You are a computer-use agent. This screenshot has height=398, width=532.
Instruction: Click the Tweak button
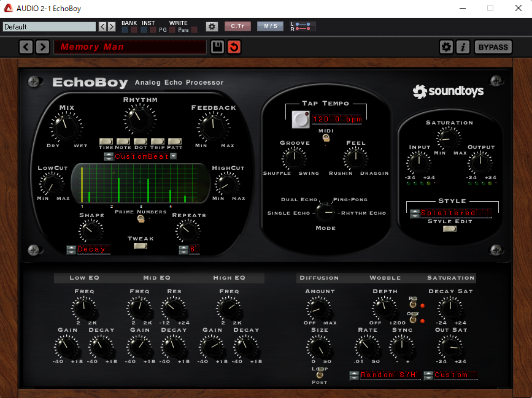point(141,246)
